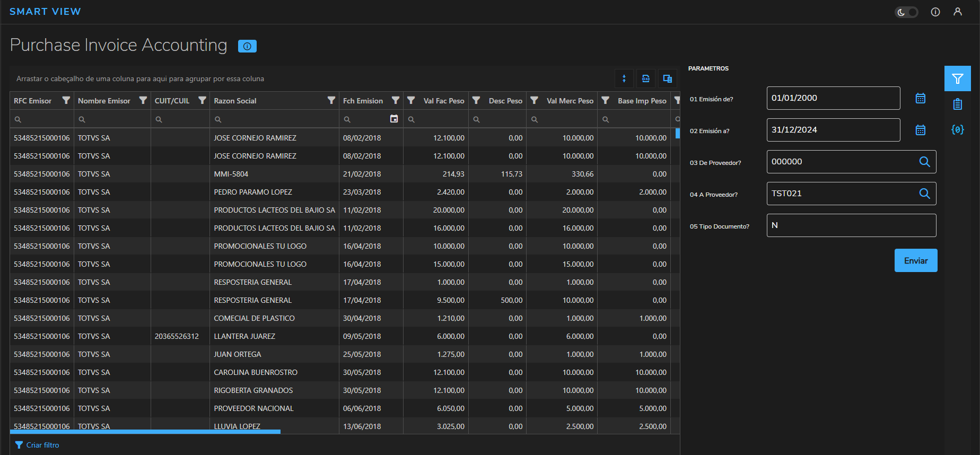Open the clipboard panel in sidebar

[x=957, y=104]
